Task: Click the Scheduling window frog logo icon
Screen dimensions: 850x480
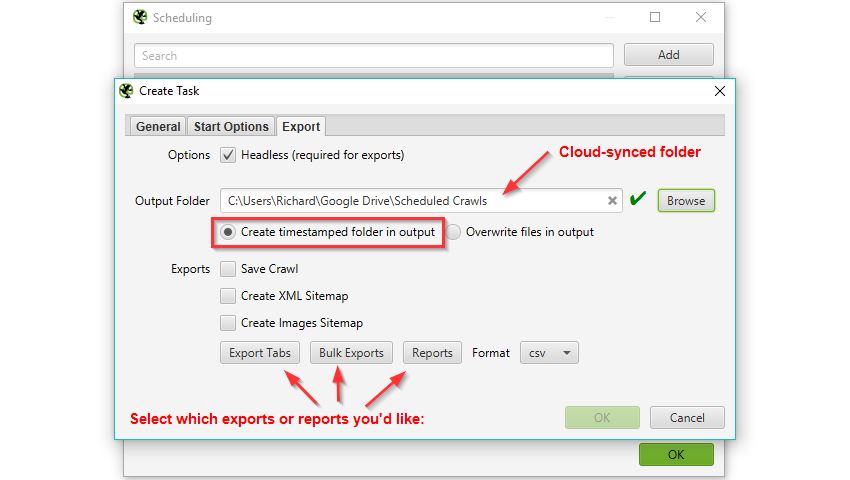Action: pyautogui.click(x=140, y=18)
